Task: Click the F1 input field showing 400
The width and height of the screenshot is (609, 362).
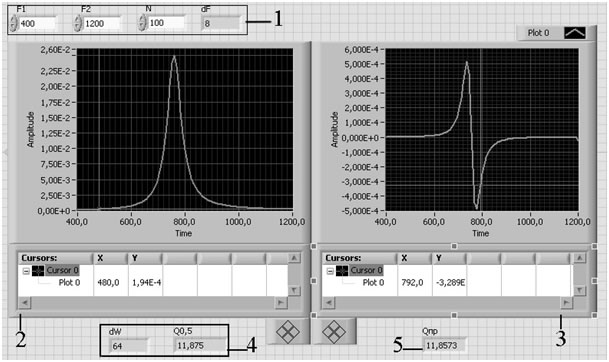Action: [37, 24]
